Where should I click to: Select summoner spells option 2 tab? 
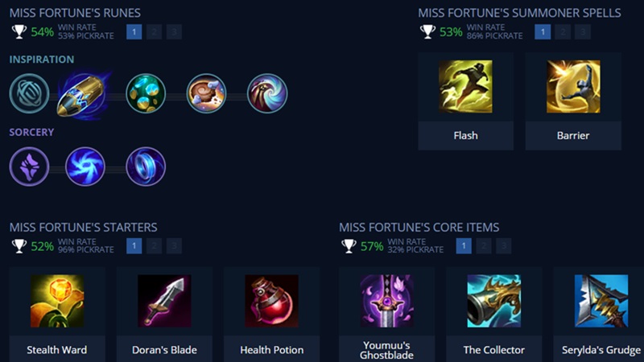[563, 31]
